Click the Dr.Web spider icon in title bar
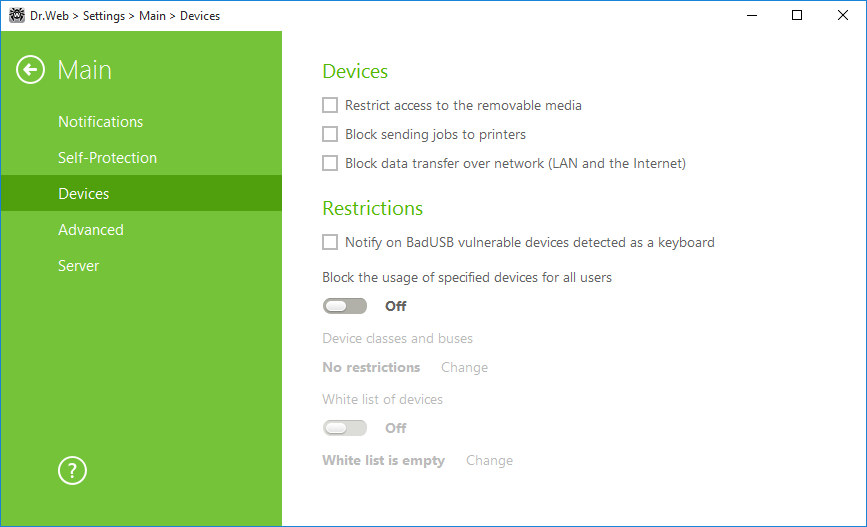 point(17,15)
